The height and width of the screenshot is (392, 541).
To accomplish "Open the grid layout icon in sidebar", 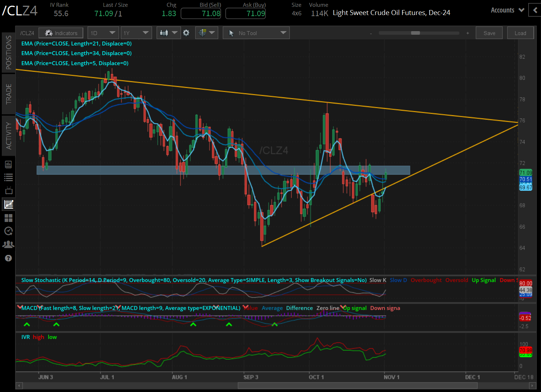I will [x=9, y=218].
